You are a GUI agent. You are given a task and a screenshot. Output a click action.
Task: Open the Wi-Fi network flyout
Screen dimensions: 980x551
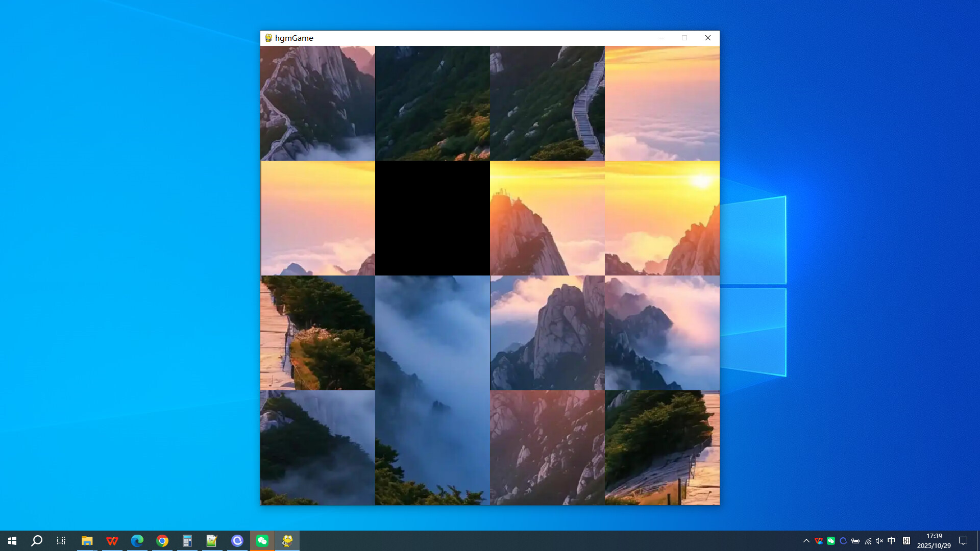point(867,540)
